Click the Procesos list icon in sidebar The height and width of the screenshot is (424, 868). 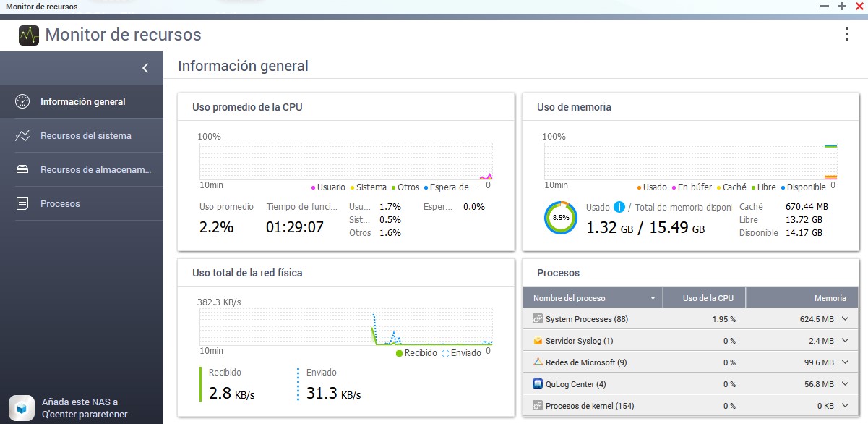22,204
